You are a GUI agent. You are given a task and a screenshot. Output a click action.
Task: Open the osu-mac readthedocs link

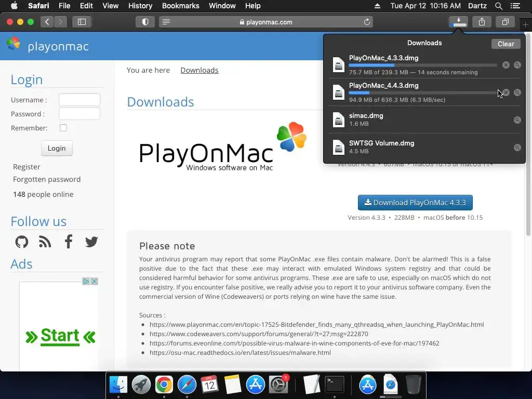coord(240,353)
